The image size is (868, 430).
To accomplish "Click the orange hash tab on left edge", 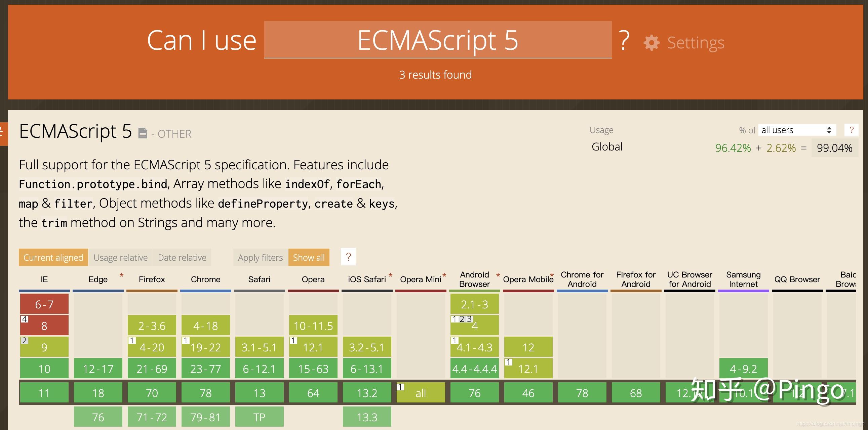I will [x=3, y=133].
